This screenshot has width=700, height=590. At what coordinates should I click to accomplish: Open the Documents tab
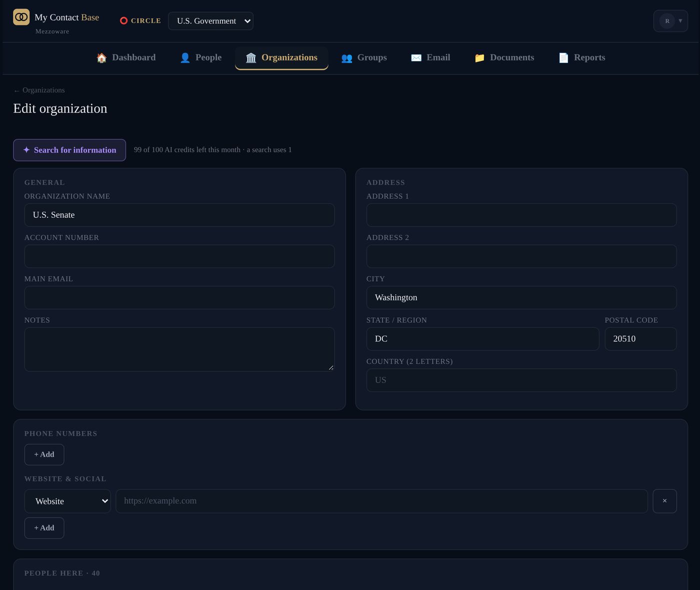pyautogui.click(x=504, y=58)
